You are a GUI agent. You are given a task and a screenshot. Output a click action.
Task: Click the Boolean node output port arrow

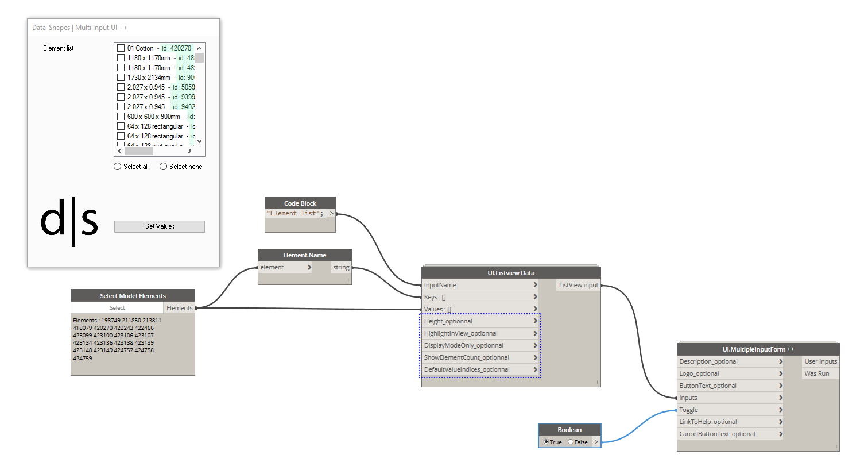tap(596, 442)
